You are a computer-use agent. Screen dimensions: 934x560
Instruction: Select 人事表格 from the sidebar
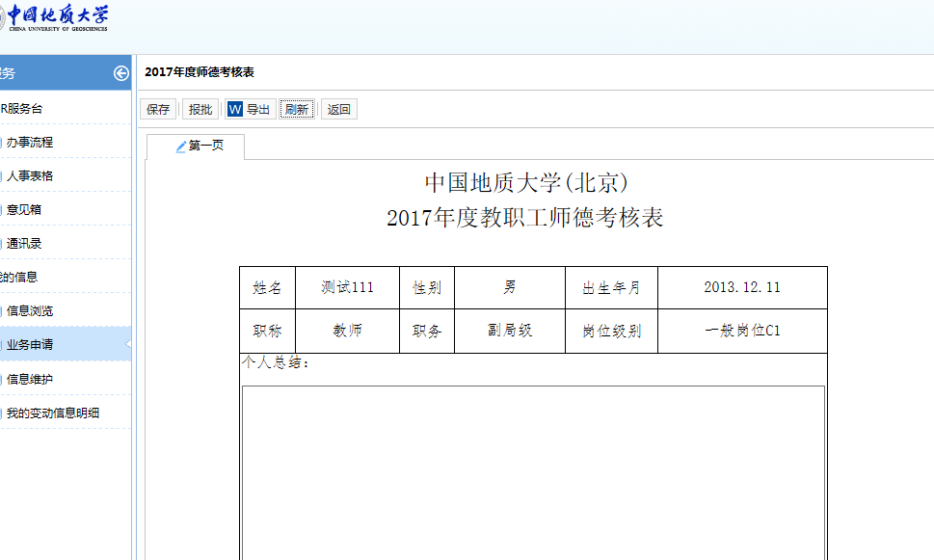click(x=30, y=175)
